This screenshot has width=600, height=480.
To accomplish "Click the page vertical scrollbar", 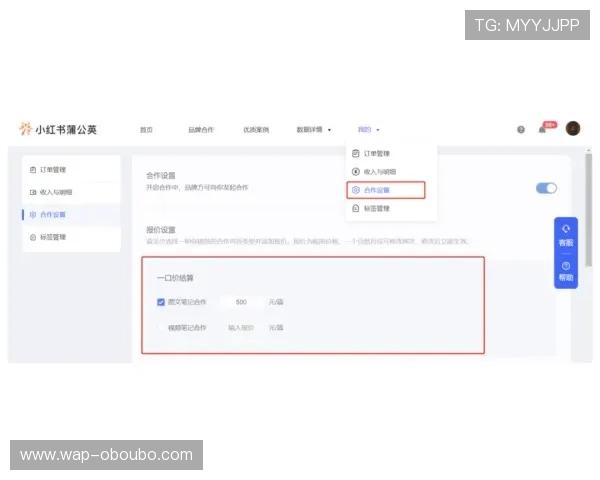I will pyautogui.click(x=589, y=210).
